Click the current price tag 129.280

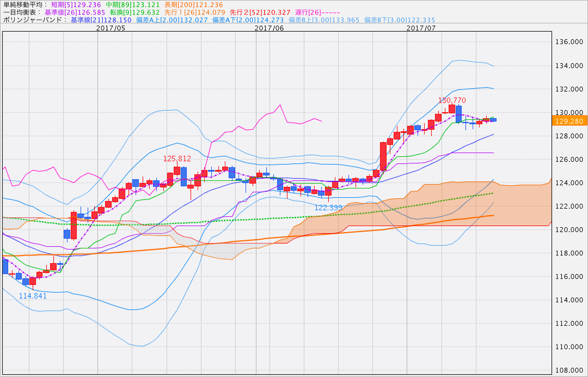[569, 121]
